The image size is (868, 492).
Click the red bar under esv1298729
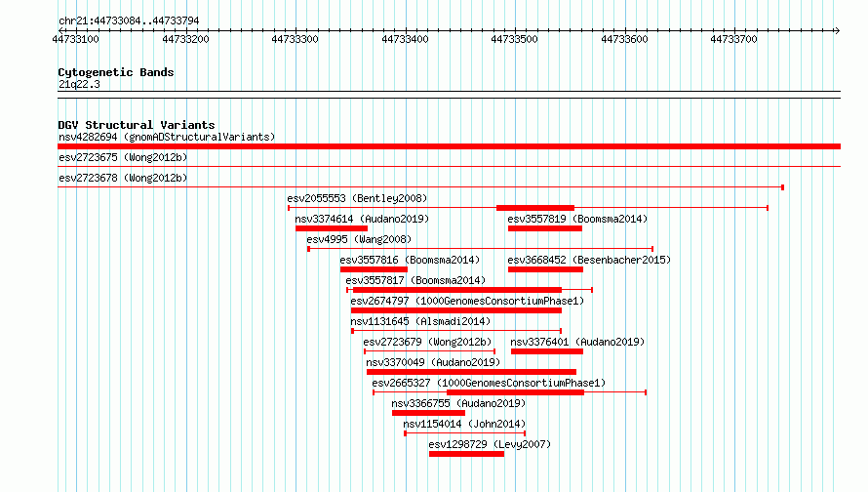(466, 454)
